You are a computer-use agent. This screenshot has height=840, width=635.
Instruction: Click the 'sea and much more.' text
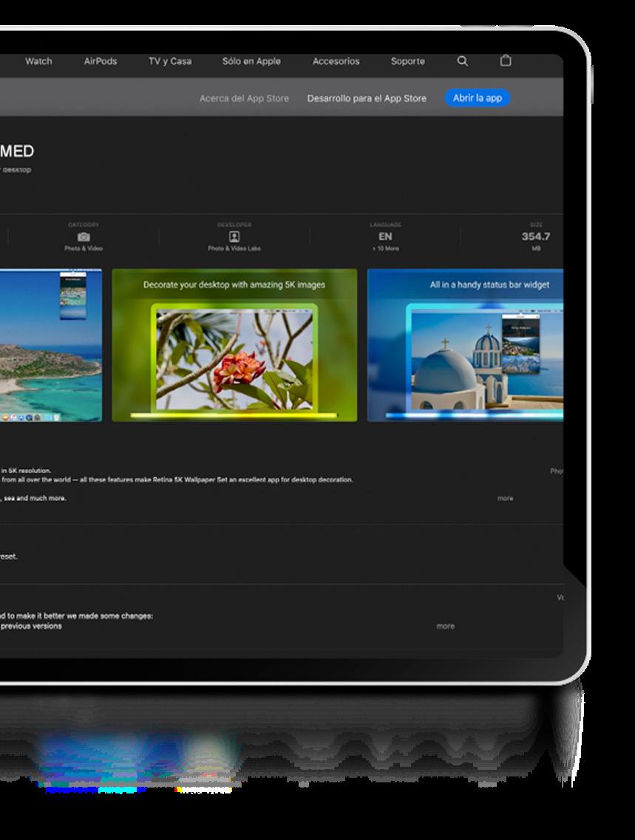coord(33,498)
